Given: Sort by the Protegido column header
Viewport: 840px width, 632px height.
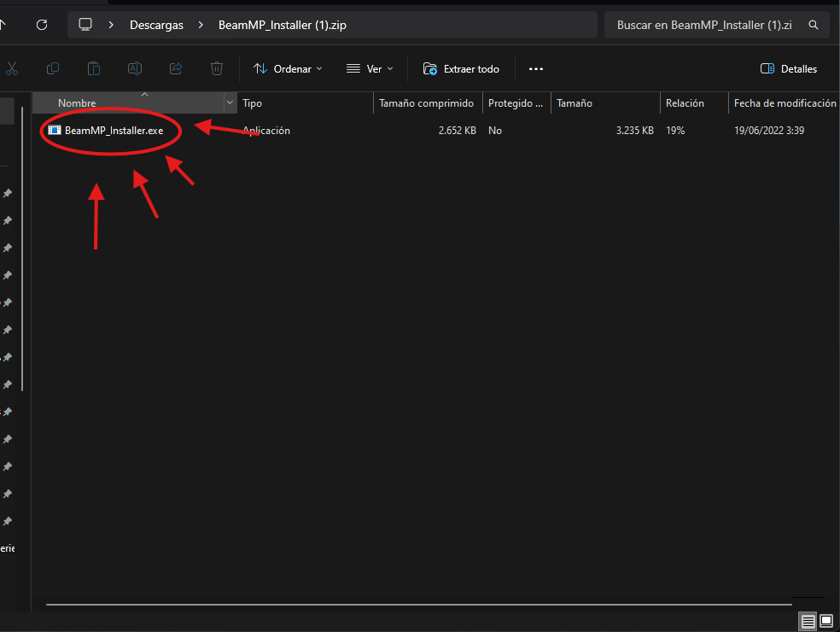Looking at the screenshot, I should [x=516, y=103].
